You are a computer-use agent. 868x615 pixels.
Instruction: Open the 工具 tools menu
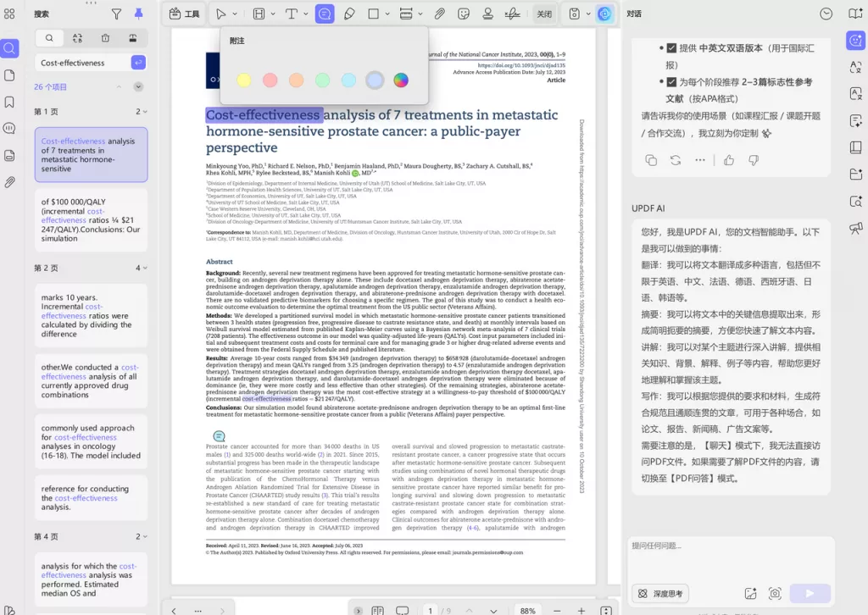pos(185,13)
